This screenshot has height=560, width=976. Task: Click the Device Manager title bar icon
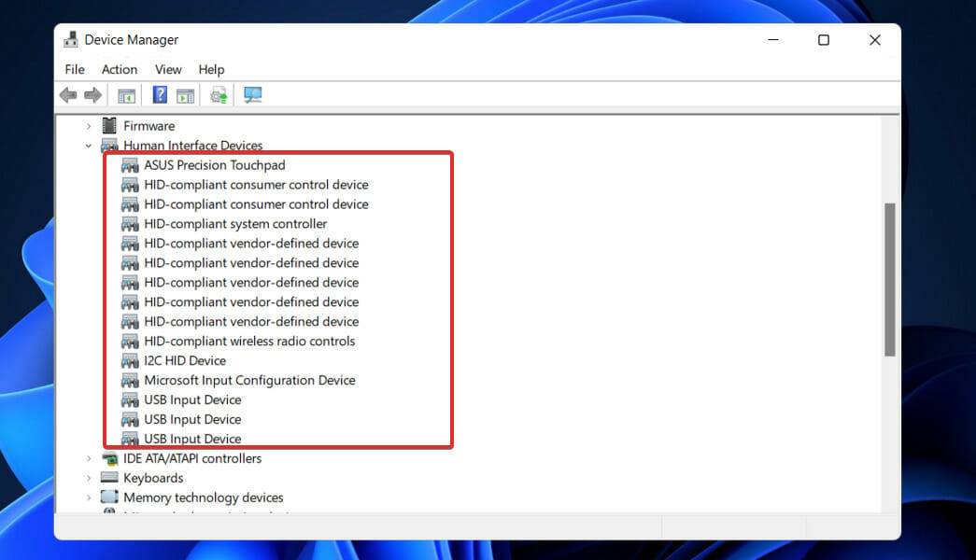[72, 39]
